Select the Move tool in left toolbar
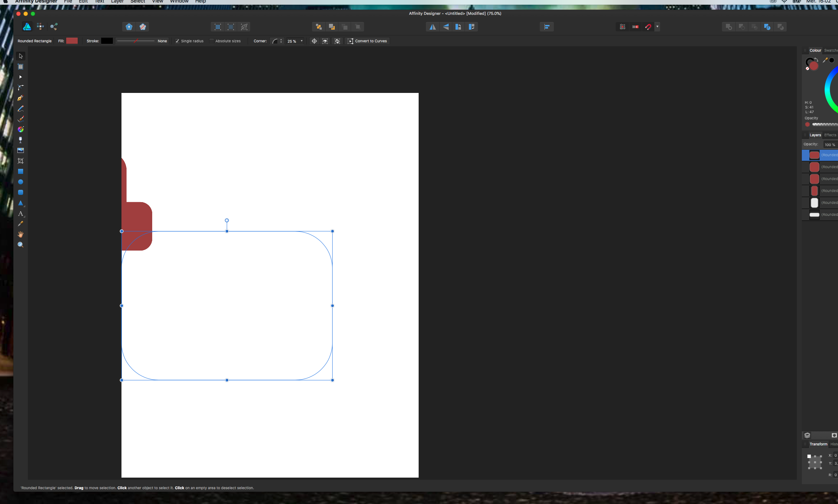Viewport: 838px width, 504px height. pyautogui.click(x=21, y=56)
